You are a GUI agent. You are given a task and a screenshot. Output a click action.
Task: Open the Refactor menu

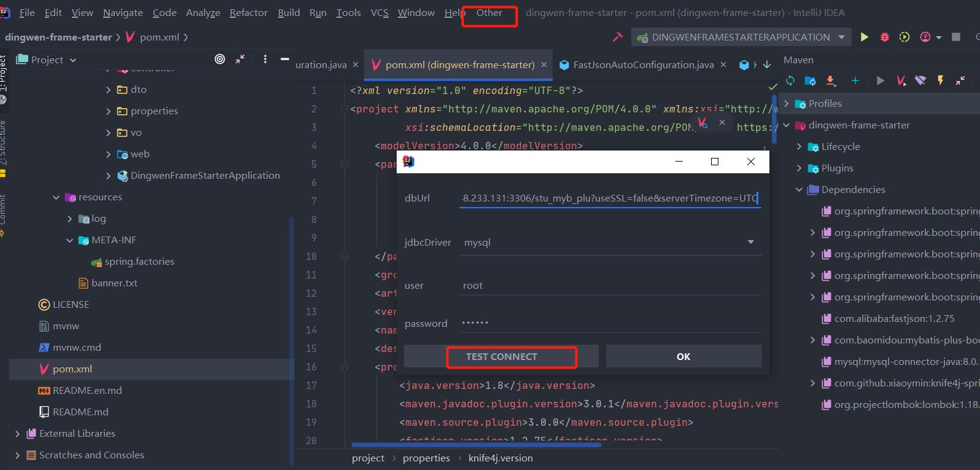click(x=249, y=12)
